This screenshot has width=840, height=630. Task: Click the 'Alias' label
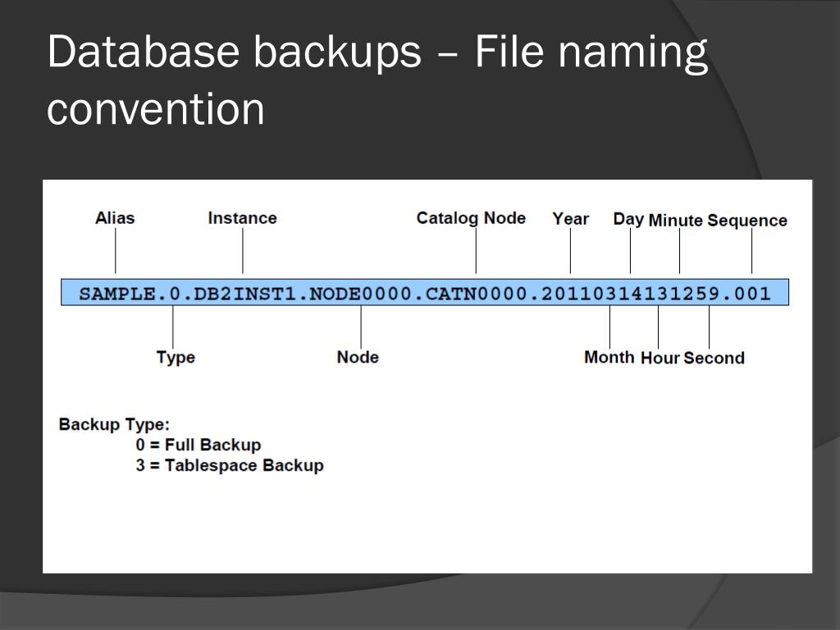[x=115, y=218]
